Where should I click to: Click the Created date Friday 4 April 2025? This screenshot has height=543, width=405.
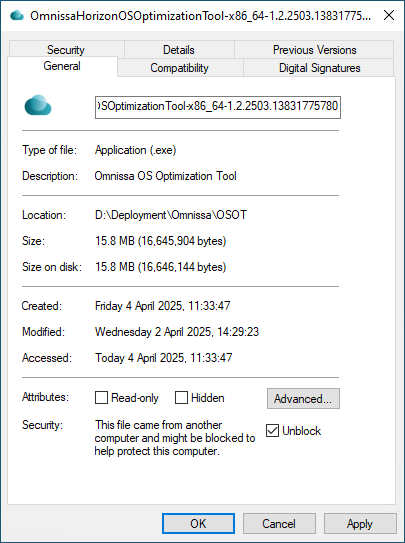coord(163,306)
